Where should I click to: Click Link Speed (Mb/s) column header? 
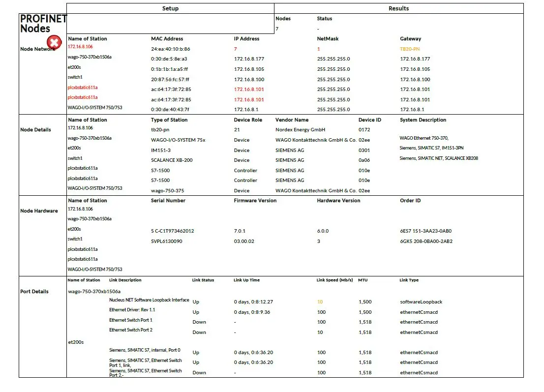click(335, 280)
